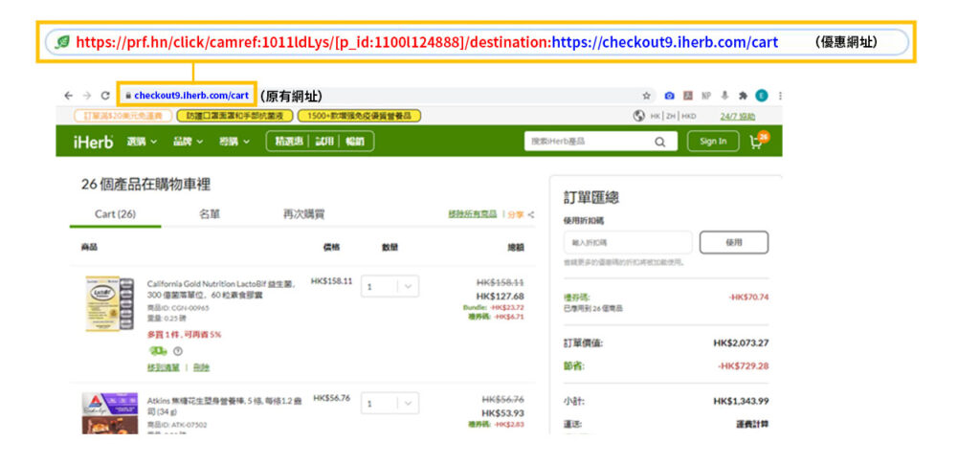Open 精選惠 in the green navigation
980x464 pixels.
point(289,142)
